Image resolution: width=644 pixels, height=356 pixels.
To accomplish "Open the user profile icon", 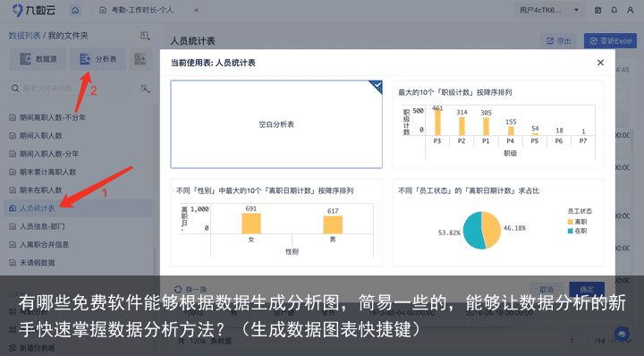I will [630, 10].
